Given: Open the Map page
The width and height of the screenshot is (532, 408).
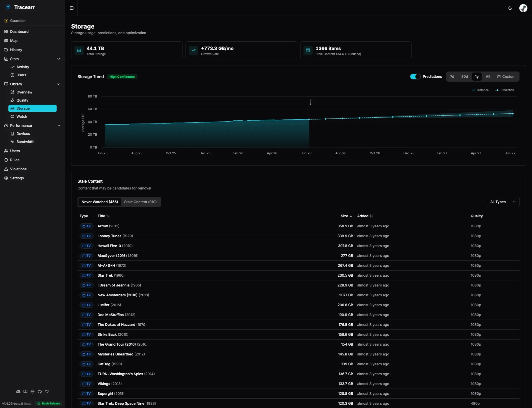Looking at the screenshot, I should click(32, 41).
